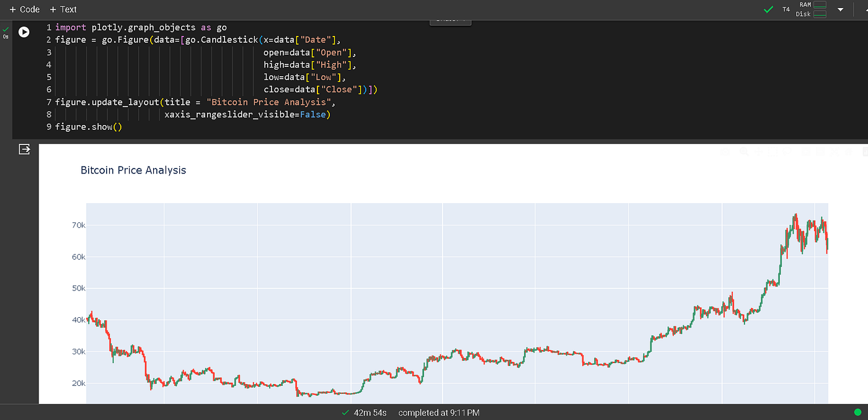The height and width of the screenshot is (420, 868).
Task: Click the green cell execution checkmark
Action: click(x=6, y=29)
